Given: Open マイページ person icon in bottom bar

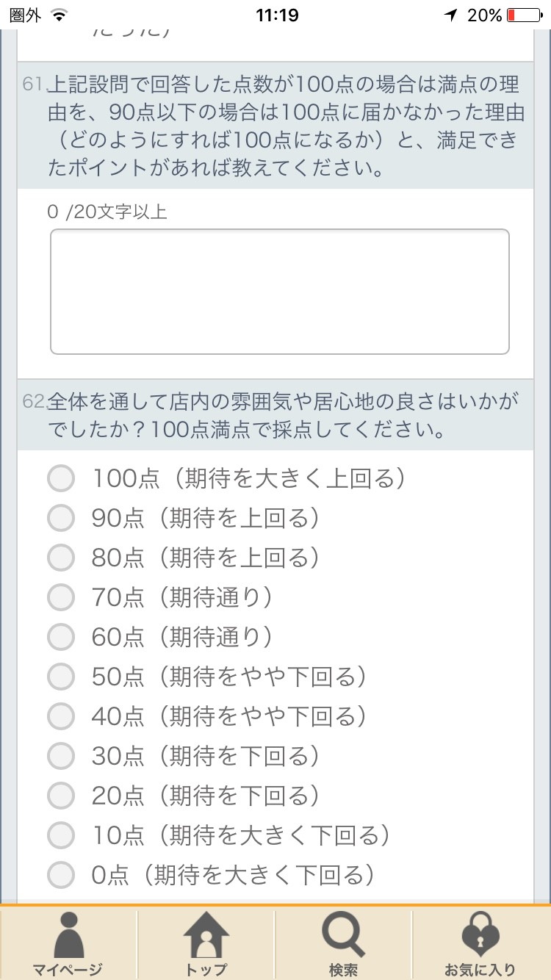Looking at the screenshot, I should pos(68,943).
